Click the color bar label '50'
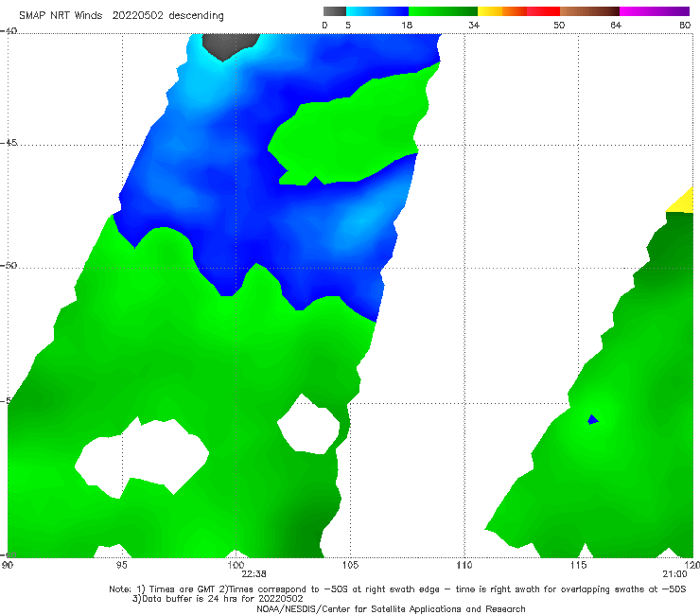700x615 pixels. pyautogui.click(x=559, y=25)
